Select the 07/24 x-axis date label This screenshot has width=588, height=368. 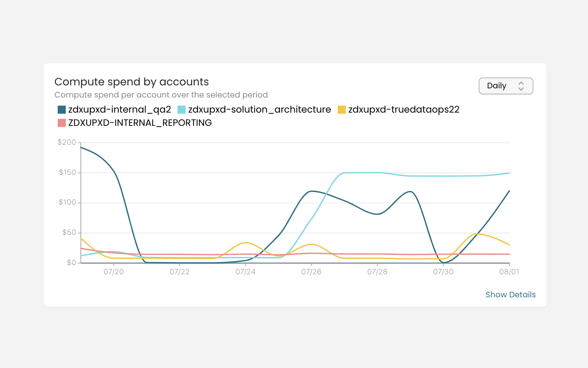(x=245, y=272)
